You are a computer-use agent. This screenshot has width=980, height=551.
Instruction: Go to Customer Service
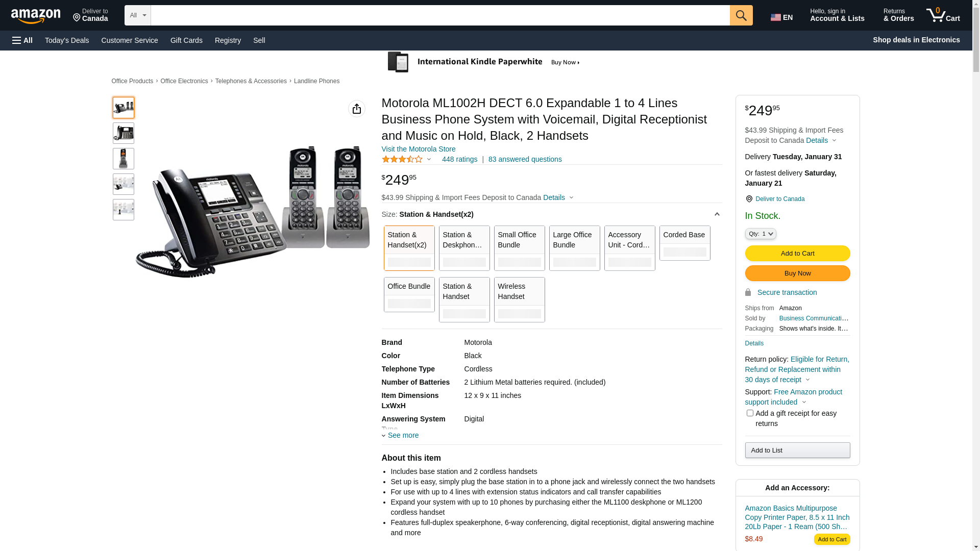(130, 40)
